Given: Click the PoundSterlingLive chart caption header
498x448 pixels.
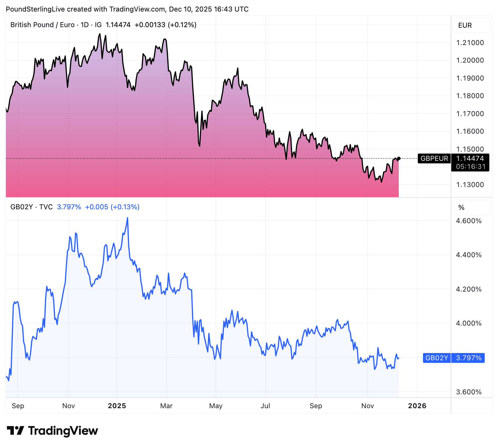Looking at the screenshot, I should 127,9.
